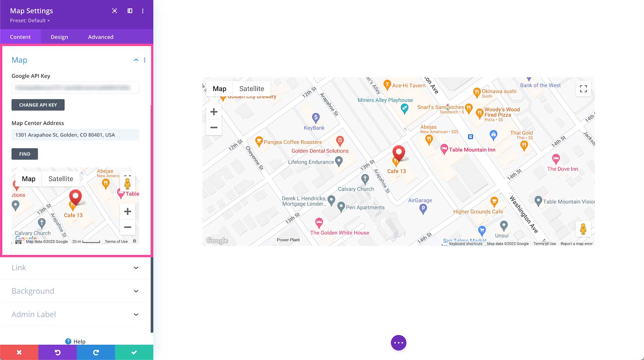This screenshot has height=360, width=644.
Task: Click the responsive preview icon in the header
Action: (114, 11)
